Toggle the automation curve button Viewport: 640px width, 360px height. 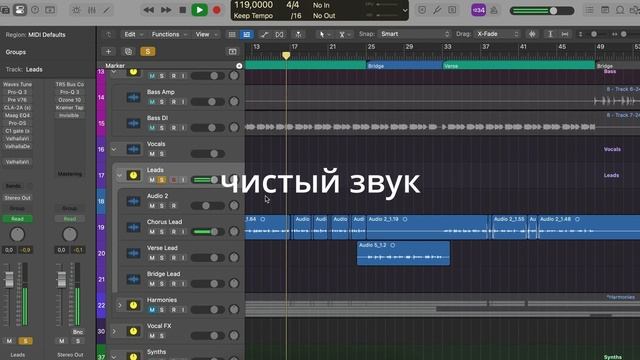click(264, 35)
